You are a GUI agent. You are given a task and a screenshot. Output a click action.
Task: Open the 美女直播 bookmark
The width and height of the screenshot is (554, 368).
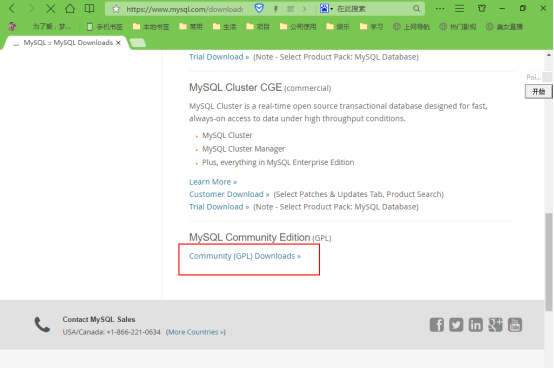coord(504,27)
